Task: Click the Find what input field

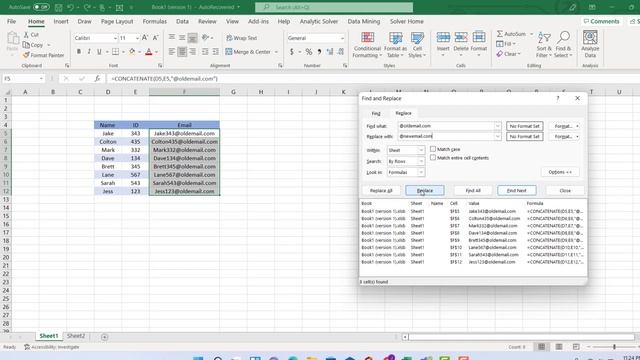Action: click(446, 126)
